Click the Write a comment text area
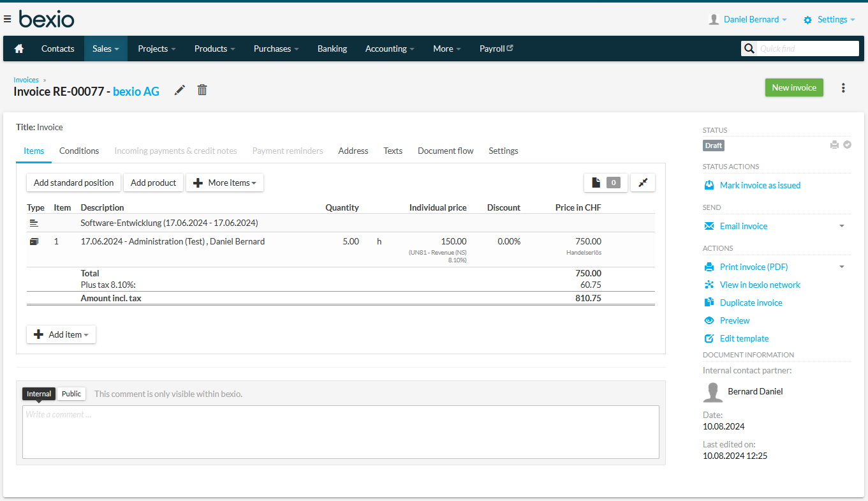 341,432
